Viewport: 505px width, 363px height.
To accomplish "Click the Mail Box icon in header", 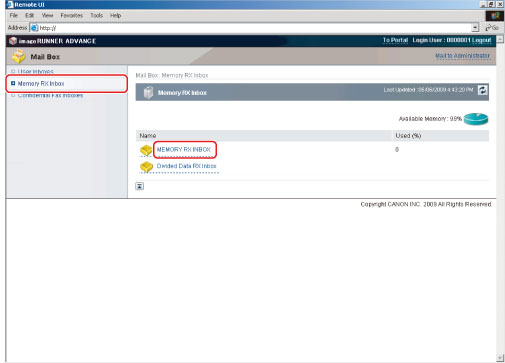I will tap(19, 56).
